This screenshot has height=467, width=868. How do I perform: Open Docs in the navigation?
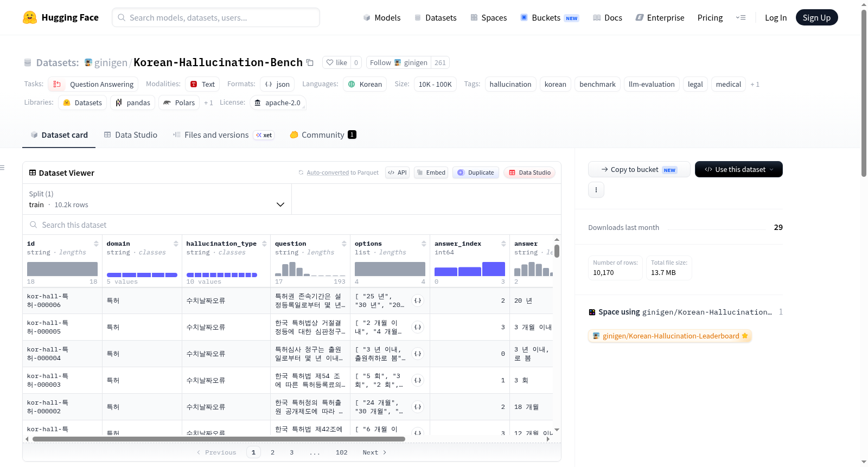click(x=608, y=17)
